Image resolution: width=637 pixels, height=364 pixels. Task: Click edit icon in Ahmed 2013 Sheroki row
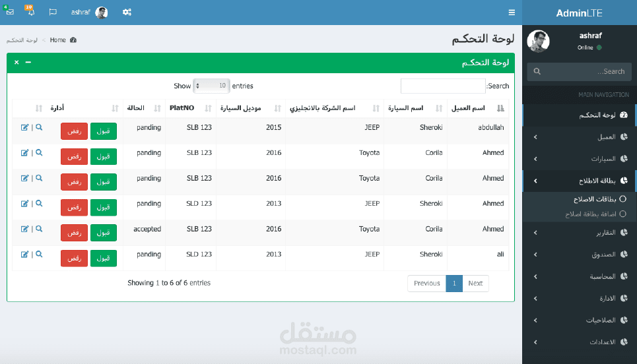click(x=25, y=204)
